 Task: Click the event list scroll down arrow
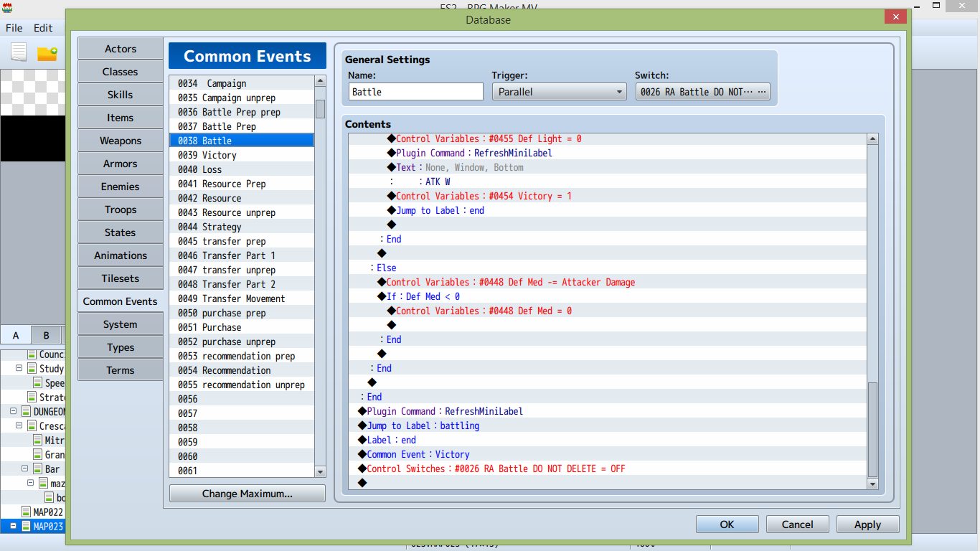point(320,471)
